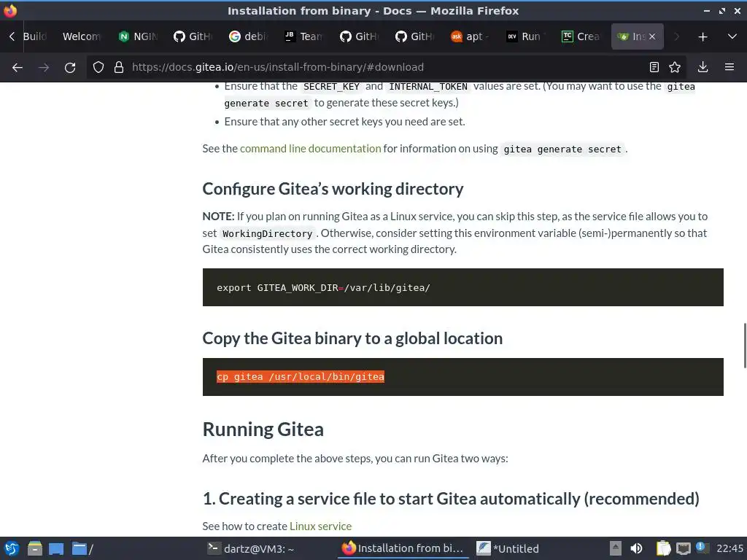Switch to the Untitled editor window

[508, 548]
